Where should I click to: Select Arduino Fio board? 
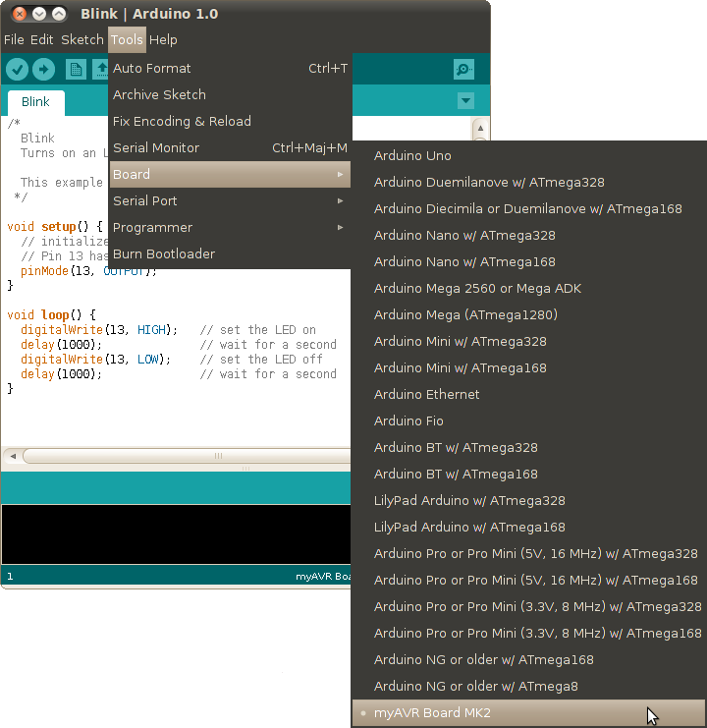coord(529,420)
